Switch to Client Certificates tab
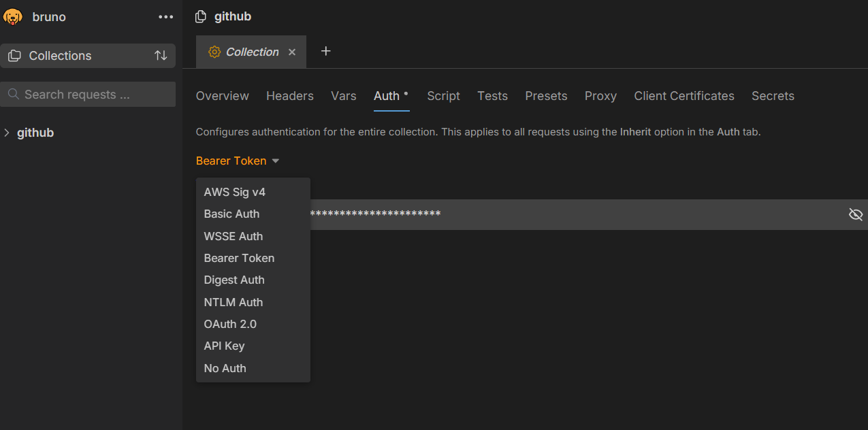Viewport: 868px width, 430px height. 684,96
